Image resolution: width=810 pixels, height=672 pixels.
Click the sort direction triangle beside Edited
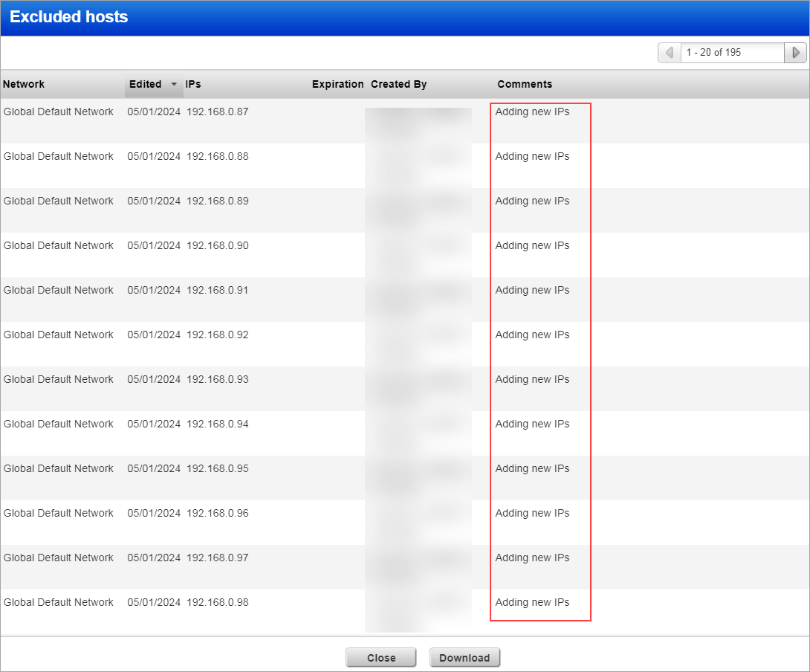tap(174, 84)
